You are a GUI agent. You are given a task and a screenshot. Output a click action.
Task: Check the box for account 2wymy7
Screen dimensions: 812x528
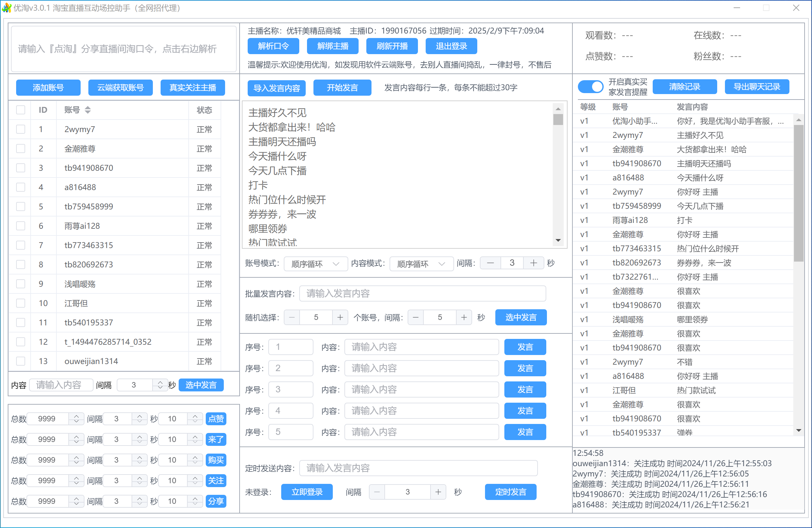[21, 129]
